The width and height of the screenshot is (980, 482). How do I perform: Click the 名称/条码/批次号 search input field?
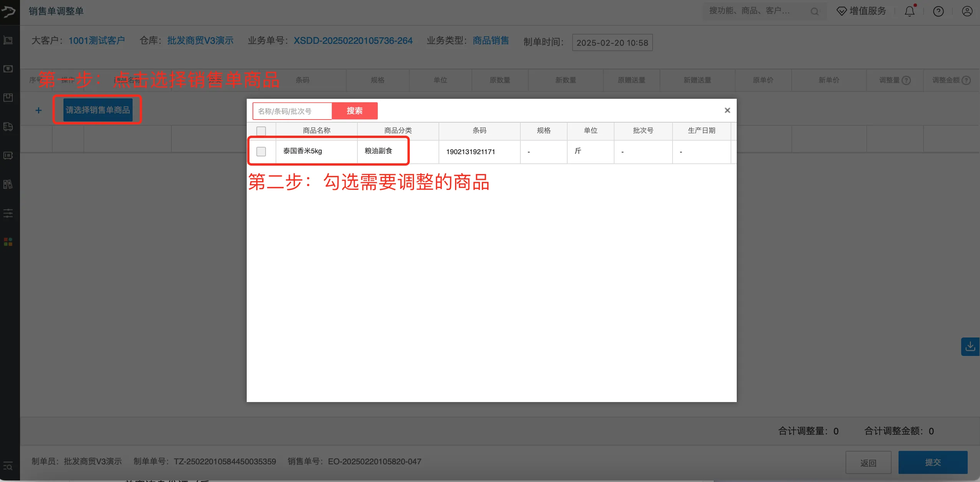click(292, 111)
